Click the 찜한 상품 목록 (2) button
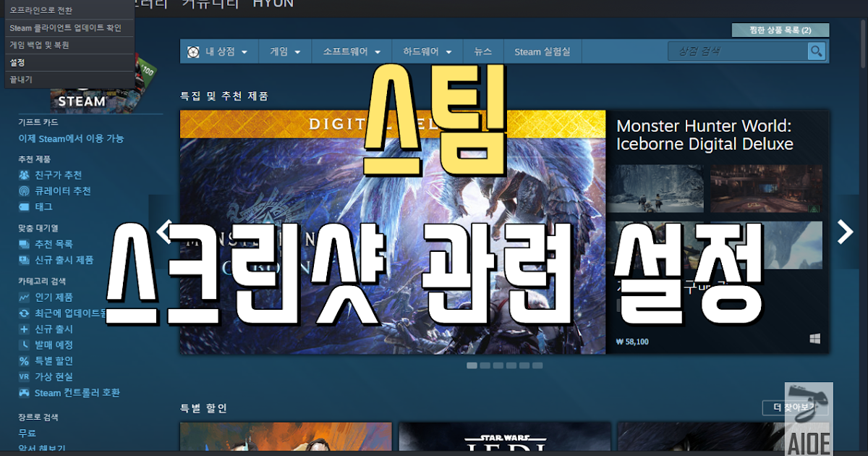 [780, 30]
